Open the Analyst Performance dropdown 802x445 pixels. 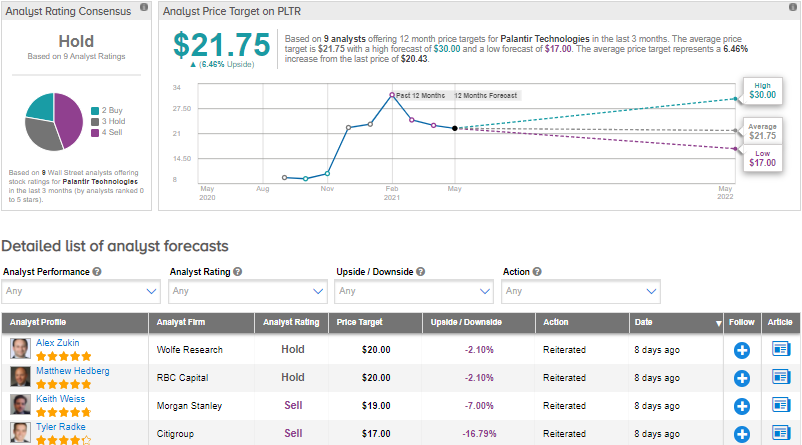click(x=82, y=291)
